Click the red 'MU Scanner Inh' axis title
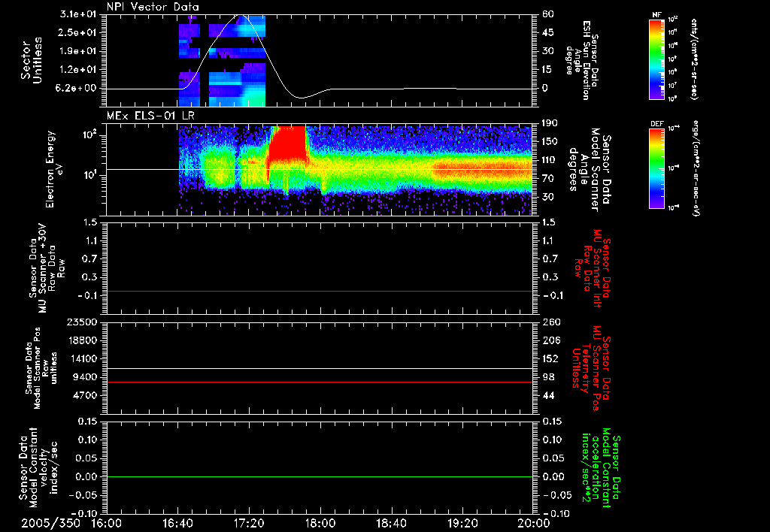Image resolution: width=770 pixels, height=532 pixels. tap(593, 268)
